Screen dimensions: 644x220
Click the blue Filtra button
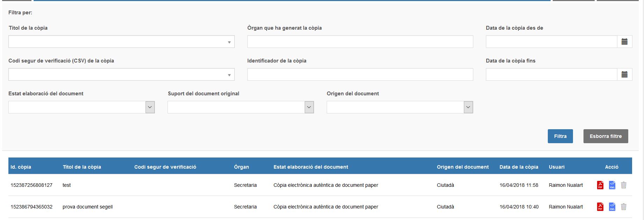point(560,136)
